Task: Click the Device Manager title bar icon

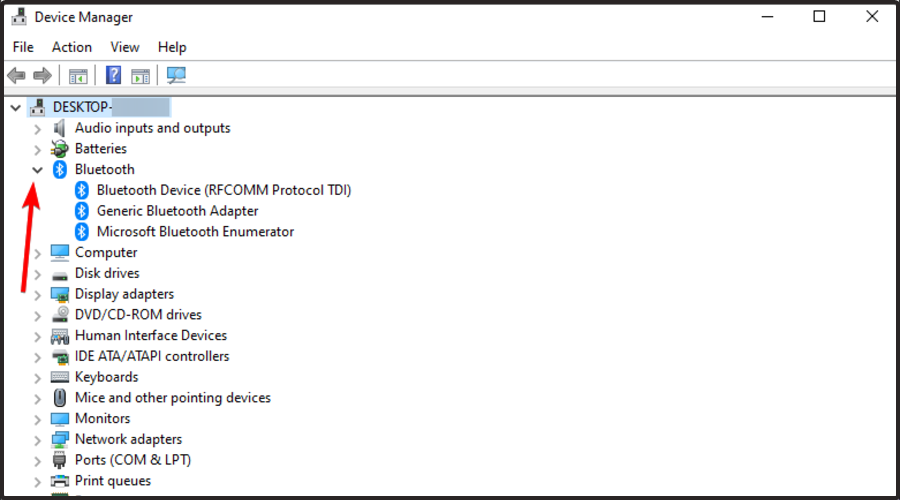Action: point(18,17)
